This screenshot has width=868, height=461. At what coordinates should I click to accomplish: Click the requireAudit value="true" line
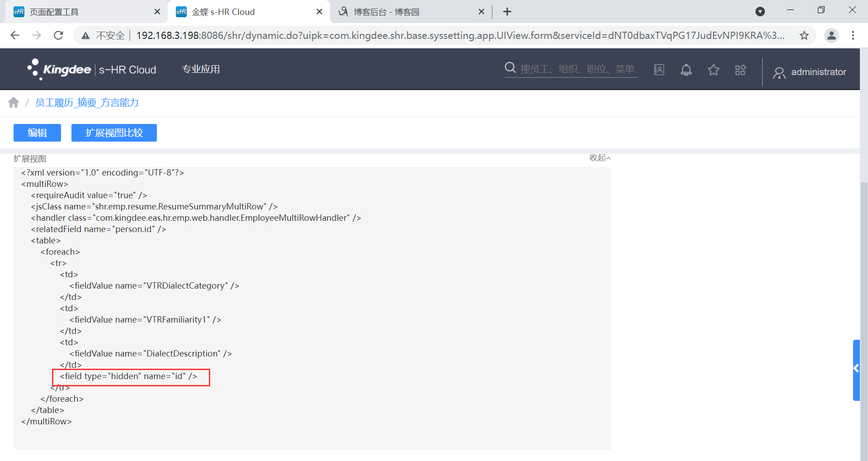pos(89,195)
